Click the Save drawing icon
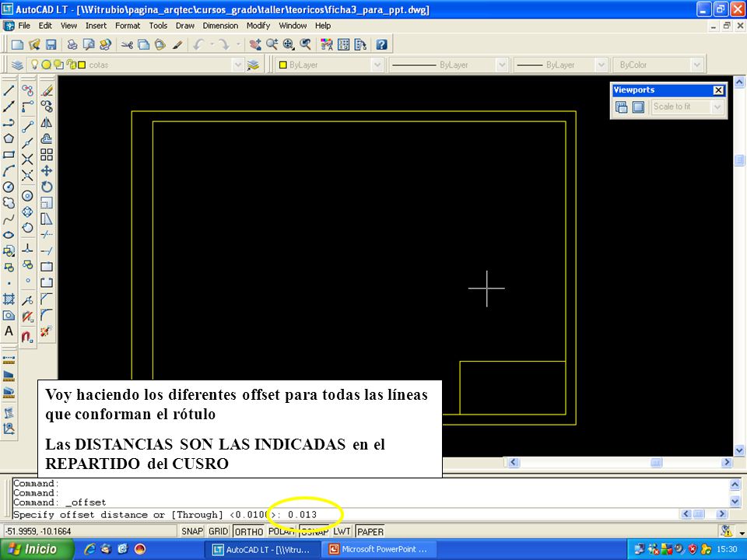The image size is (747, 560). [x=51, y=45]
